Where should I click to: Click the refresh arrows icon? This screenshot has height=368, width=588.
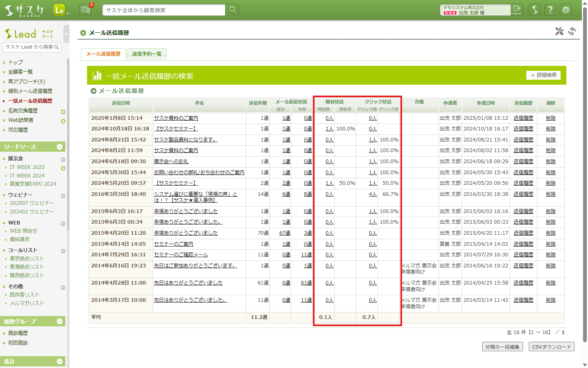coord(572,31)
